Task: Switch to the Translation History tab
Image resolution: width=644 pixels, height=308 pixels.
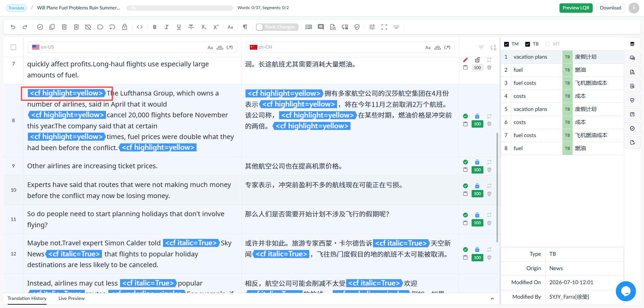Action: [27, 299]
